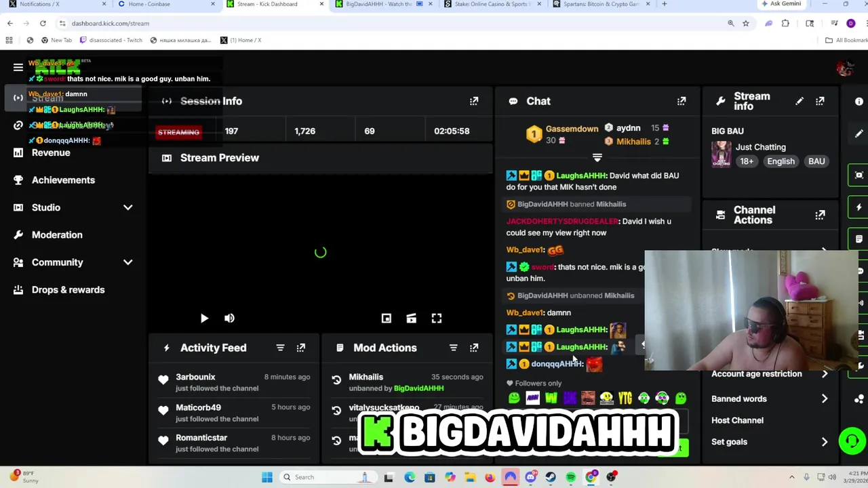Image resolution: width=868 pixels, height=488 pixels.
Task: Click Host Channel action
Action: [737, 420]
